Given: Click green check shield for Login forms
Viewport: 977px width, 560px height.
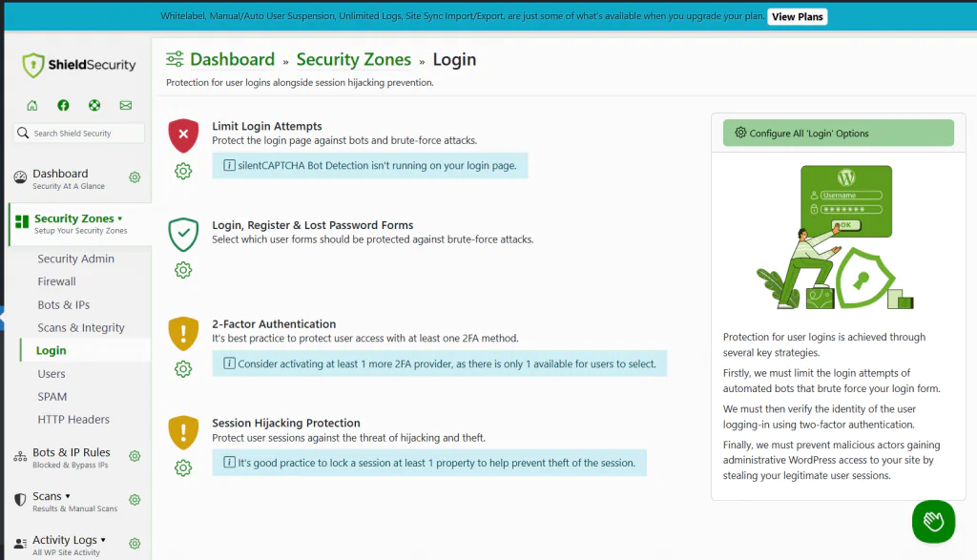Looking at the screenshot, I should (x=183, y=235).
